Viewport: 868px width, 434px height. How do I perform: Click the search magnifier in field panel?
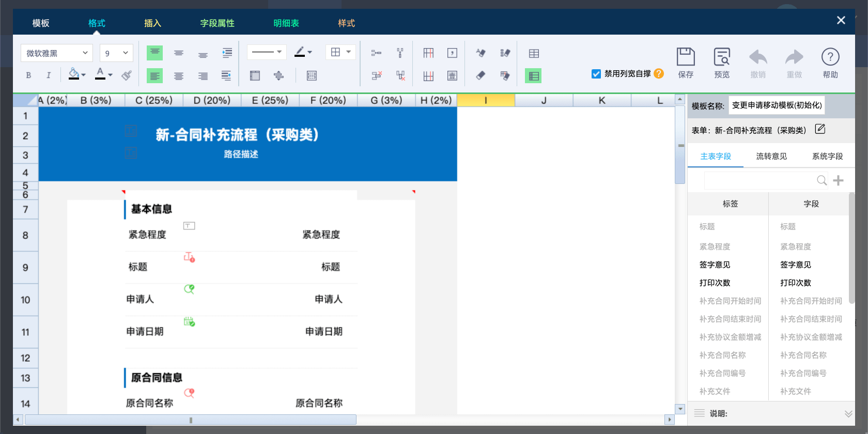[822, 180]
